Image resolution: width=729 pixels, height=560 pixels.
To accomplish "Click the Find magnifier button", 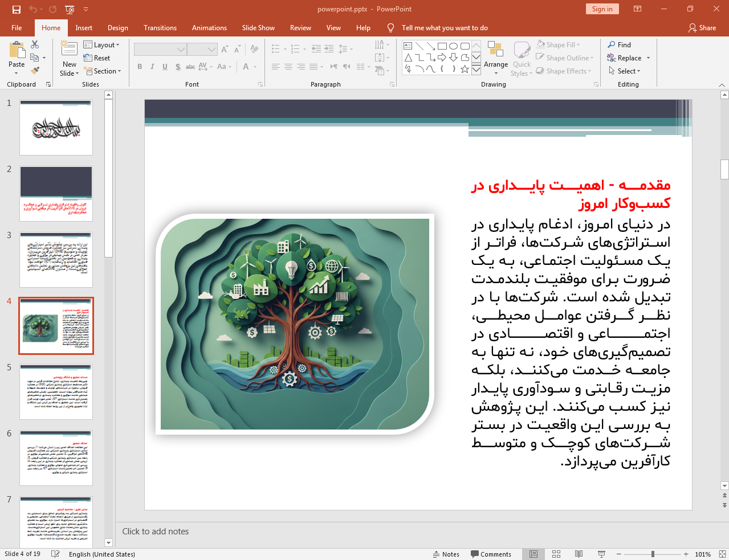I will [619, 45].
